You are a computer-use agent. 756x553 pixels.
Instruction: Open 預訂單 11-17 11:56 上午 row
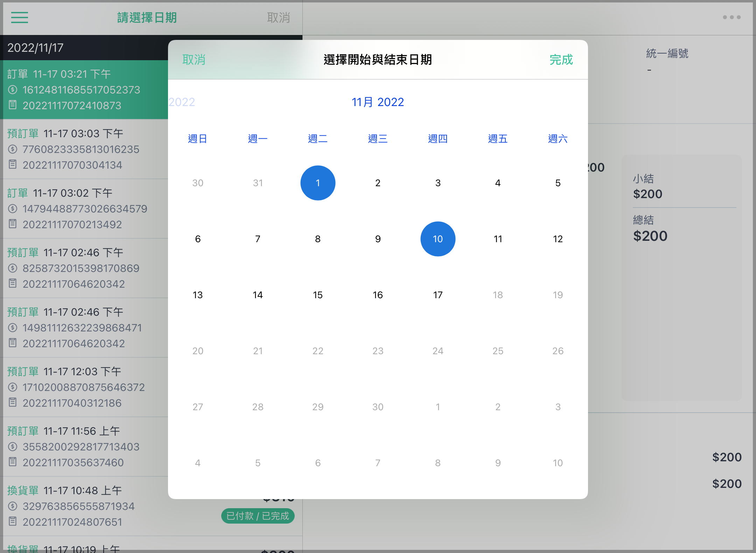click(x=84, y=447)
